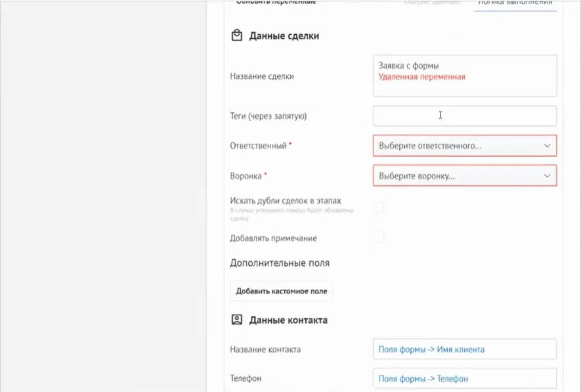Viewport: 581px width, 392px height.
Task: Click the contact card icon beside Данные контакта
Action: pyautogui.click(x=236, y=320)
